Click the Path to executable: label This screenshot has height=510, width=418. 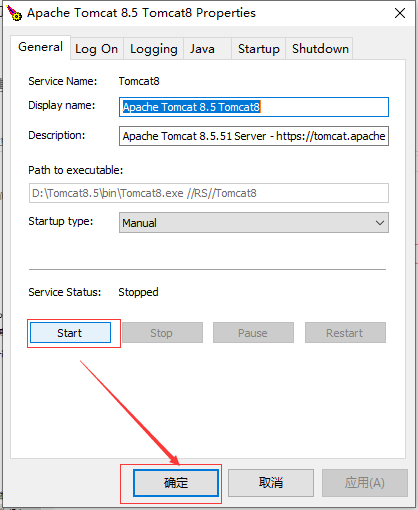click(76, 170)
